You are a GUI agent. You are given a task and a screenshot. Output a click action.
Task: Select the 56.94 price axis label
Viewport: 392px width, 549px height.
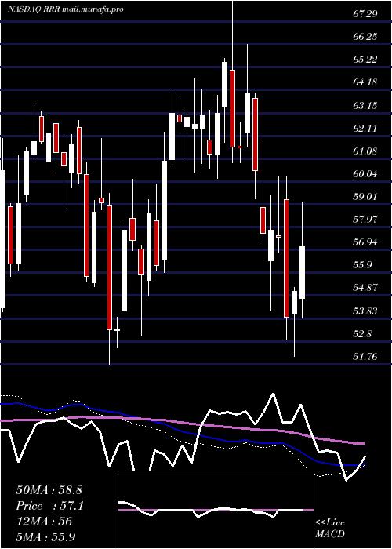pos(365,242)
